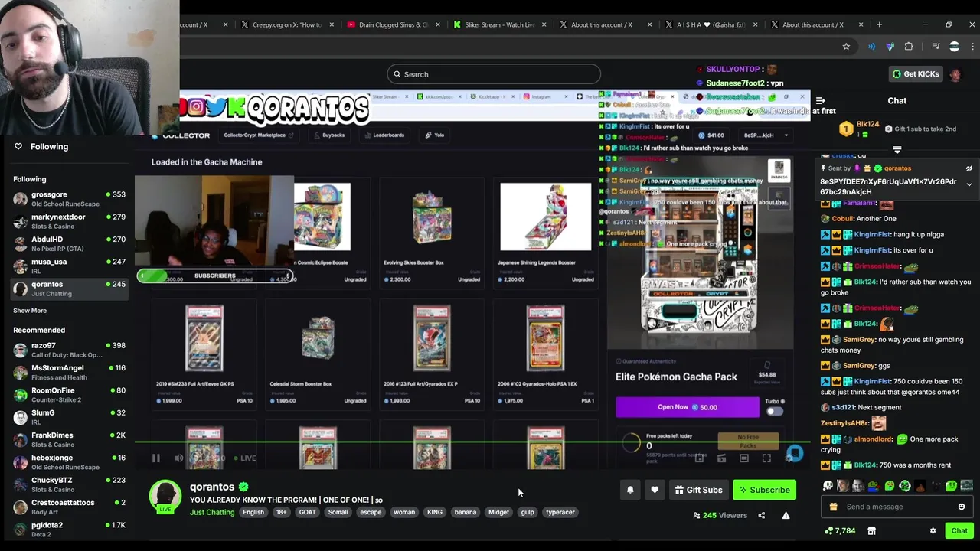Open wallet address dropdown in Collector header
Image resolution: width=980 pixels, height=551 pixels.
tap(764, 135)
